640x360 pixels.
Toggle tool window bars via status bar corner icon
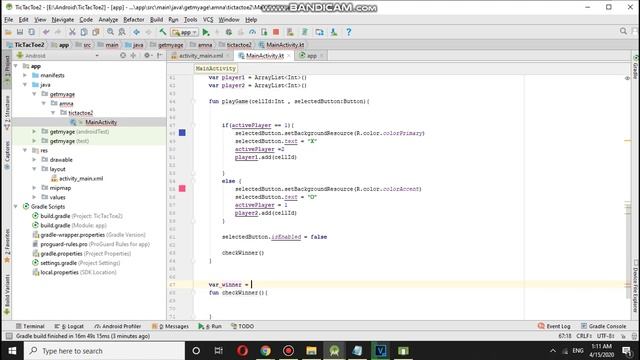(x=9, y=336)
